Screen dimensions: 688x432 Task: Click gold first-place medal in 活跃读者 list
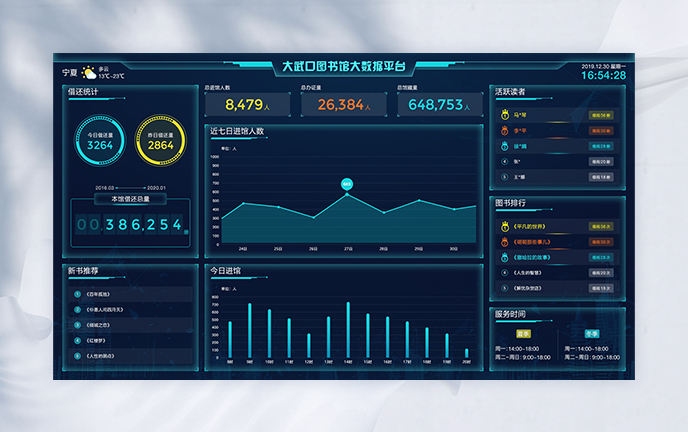tap(505, 115)
